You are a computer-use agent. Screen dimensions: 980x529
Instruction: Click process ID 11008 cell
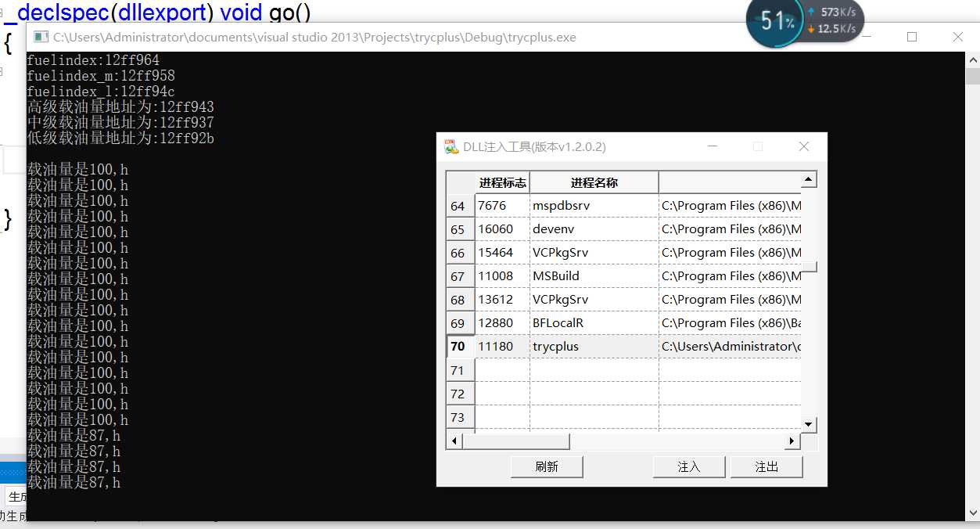[502, 276]
